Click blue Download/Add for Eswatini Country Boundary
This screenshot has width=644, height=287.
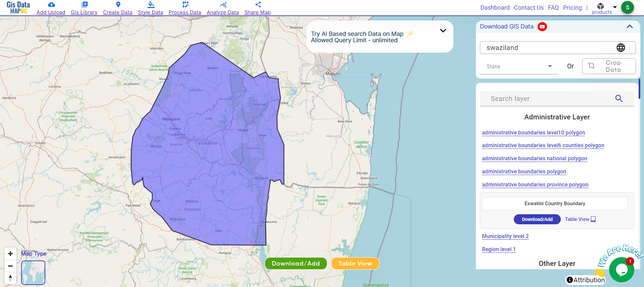pyautogui.click(x=537, y=219)
